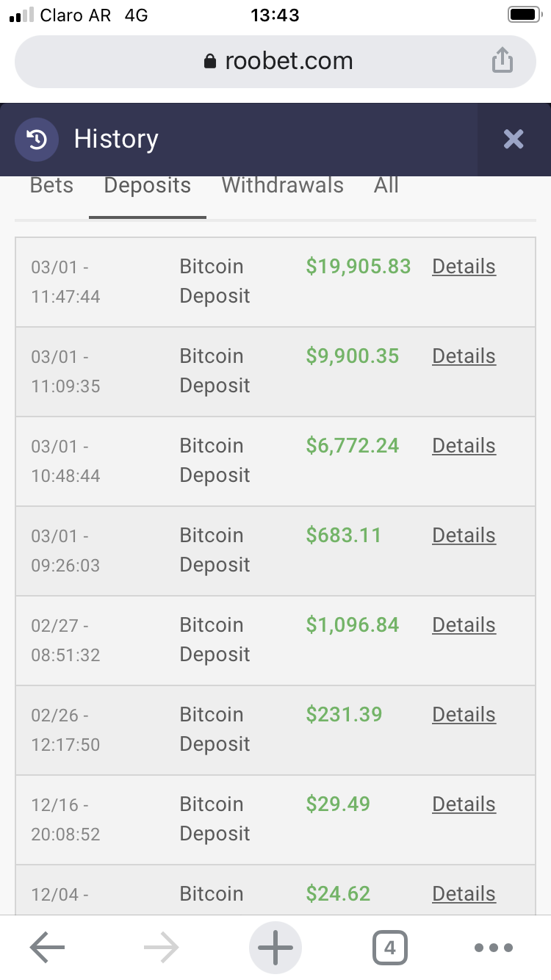Open the tab switcher showing 4 tabs
The height and width of the screenshot is (980, 551).
pos(389,948)
